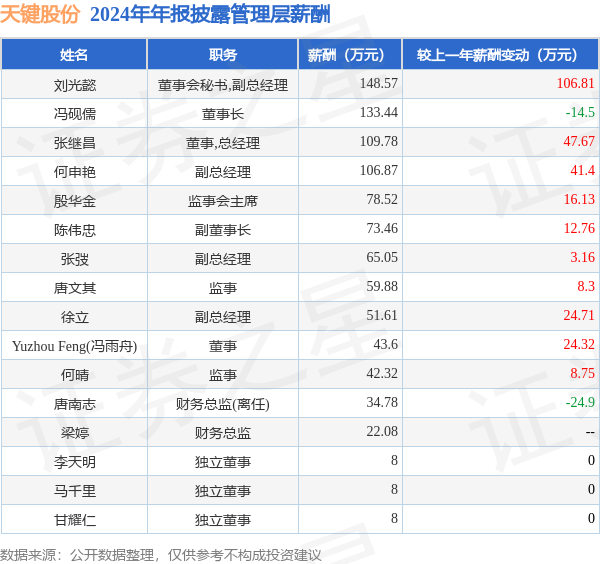Click 唐文其's position 监事
This screenshot has width=600, height=564.
tap(223, 288)
